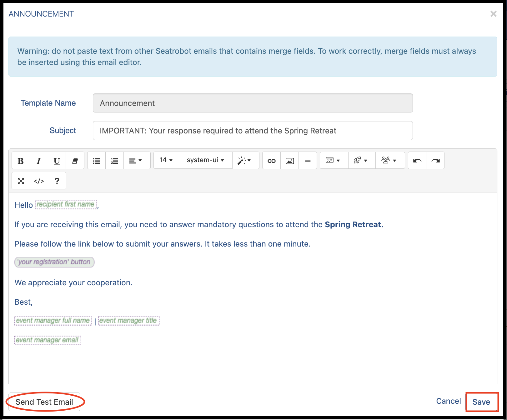Click the Template Name field
Viewport: 507px width, 420px height.
(x=253, y=103)
